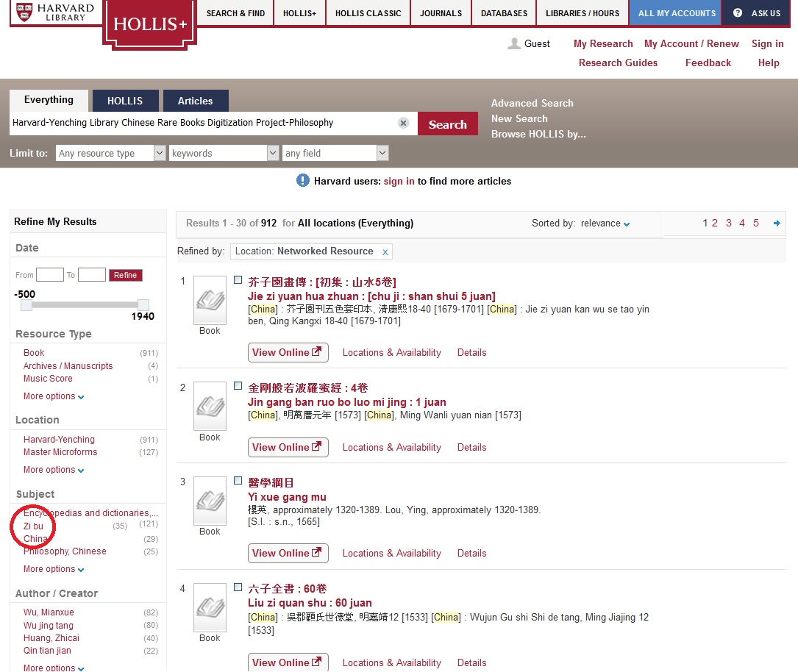
Task: Click the Ask Us question mark icon
Action: click(738, 12)
